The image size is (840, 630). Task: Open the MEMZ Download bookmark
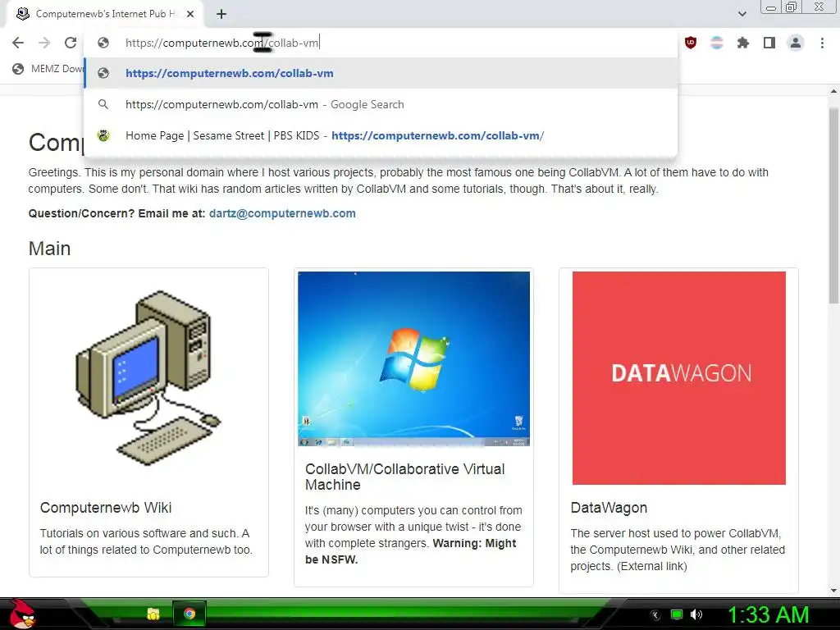(48, 69)
